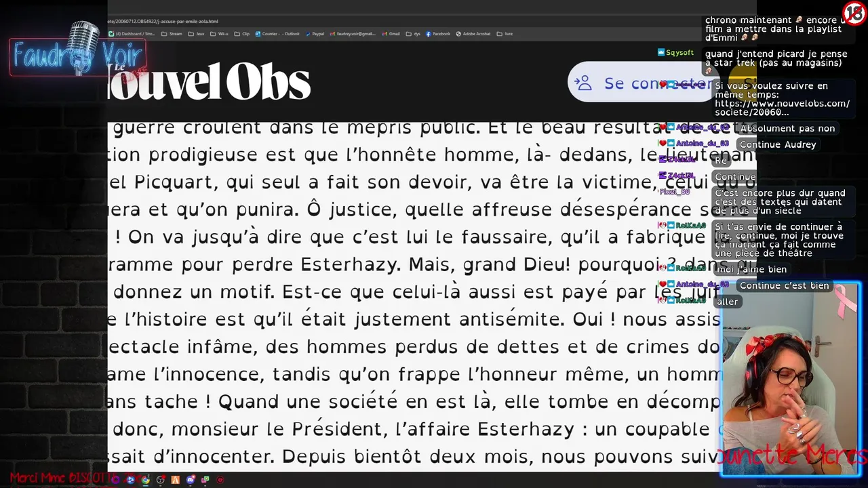Click the words 'Ô justice' in the article

[x=350, y=209]
